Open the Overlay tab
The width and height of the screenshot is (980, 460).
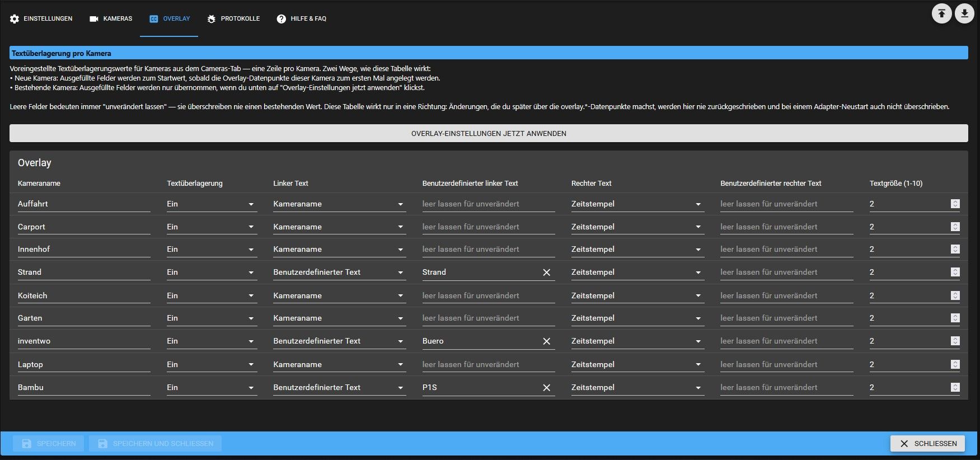[x=169, y=19]
